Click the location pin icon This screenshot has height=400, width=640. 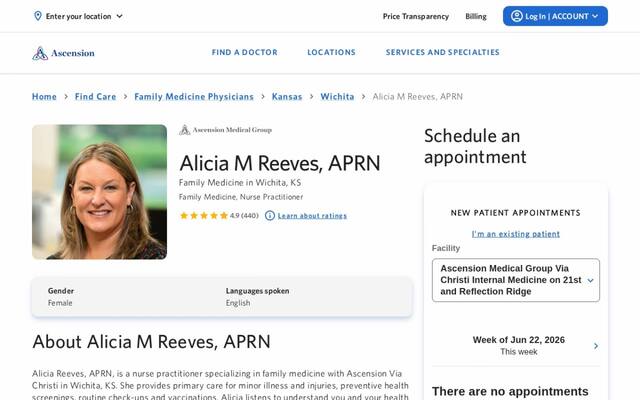38,16
